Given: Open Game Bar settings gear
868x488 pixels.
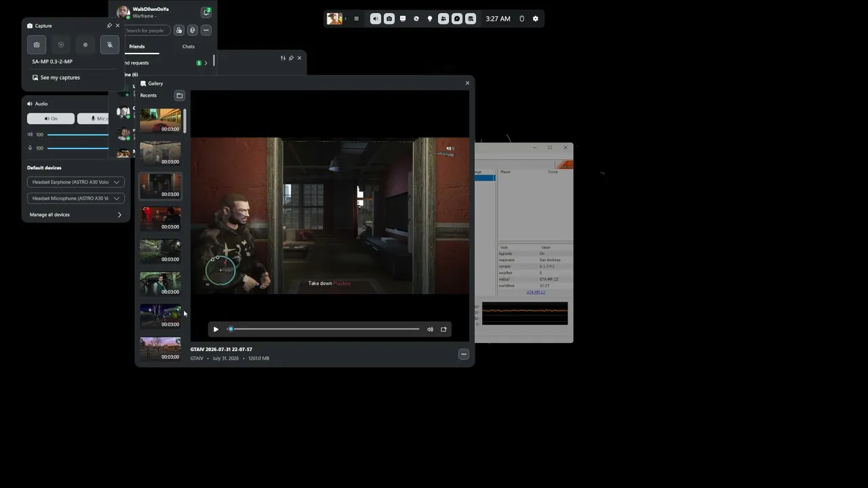Looking at the screenshot, I should coord(535,19).
